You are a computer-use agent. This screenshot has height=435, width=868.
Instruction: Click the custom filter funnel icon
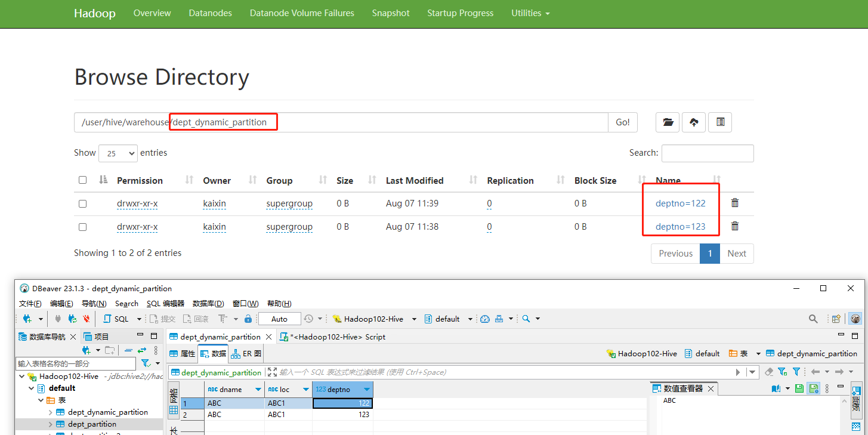(796, 372)
